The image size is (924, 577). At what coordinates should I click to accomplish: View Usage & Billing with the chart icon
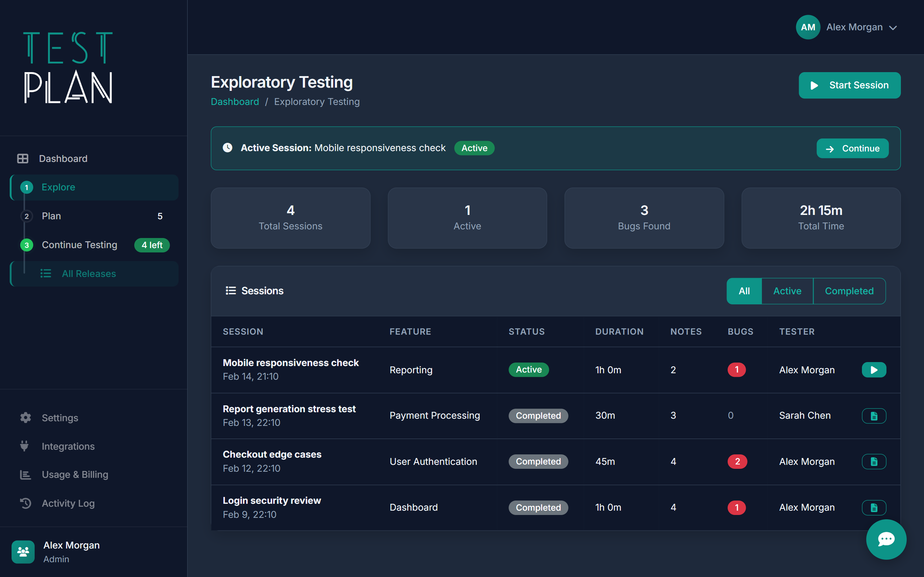(25, 474)
